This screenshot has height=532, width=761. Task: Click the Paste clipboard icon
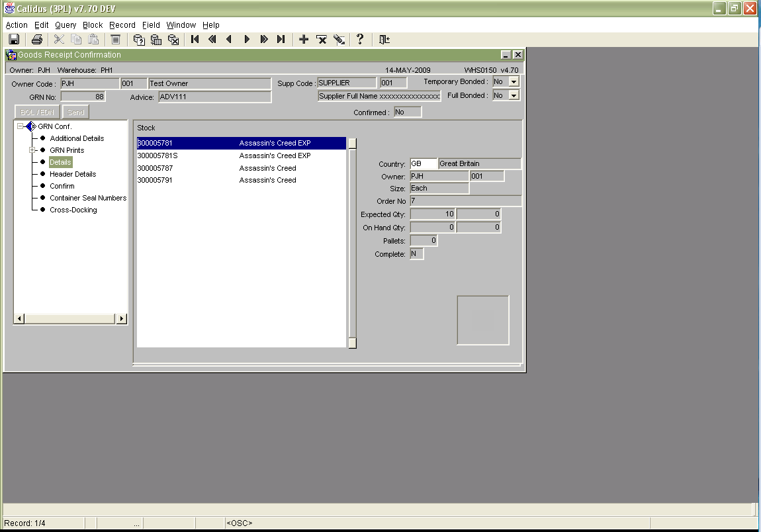[x=94, y=39]
